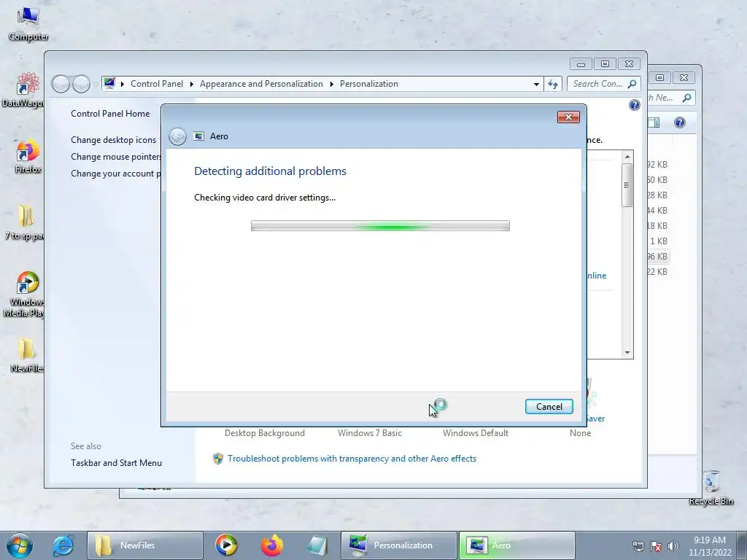747x560 pixels.
Task: Select Desktop Background option
Action: [264, 433]
